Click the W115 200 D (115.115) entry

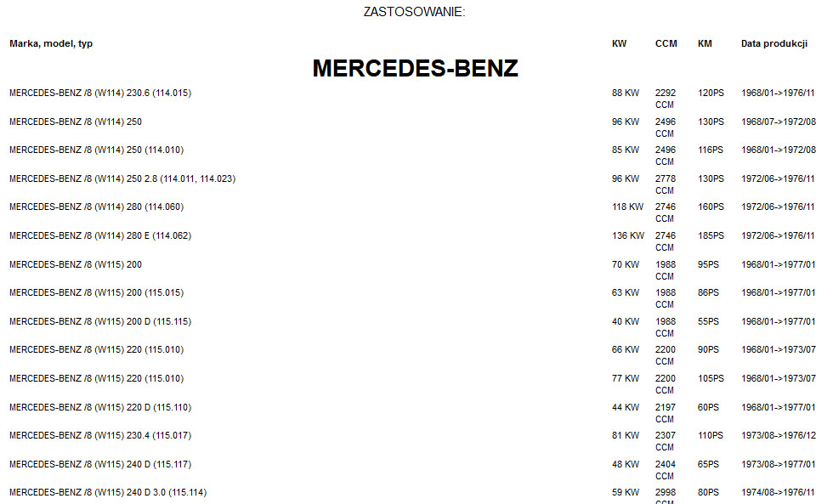pos(100,322)
